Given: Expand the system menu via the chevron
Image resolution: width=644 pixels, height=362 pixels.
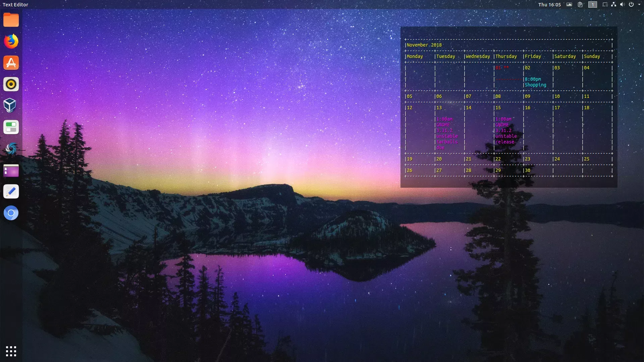Looking at the screenshot, I should pos(639,4).
